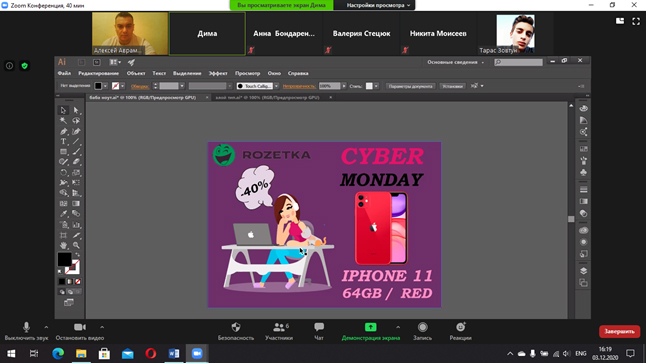Expand Настройки просмотра dropdown
This screenshot has height=363, width=646.
tap(378, 5)
